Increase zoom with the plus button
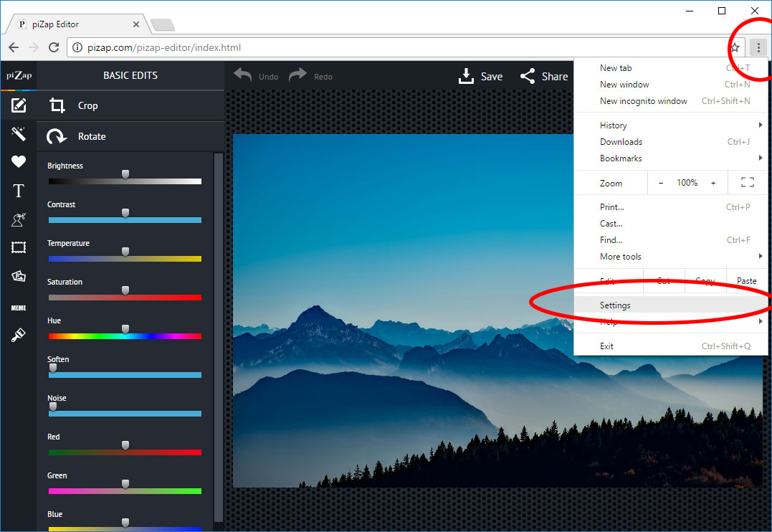Screen dimensions: 772x532 pyautogui.click(x=713, y=183)
